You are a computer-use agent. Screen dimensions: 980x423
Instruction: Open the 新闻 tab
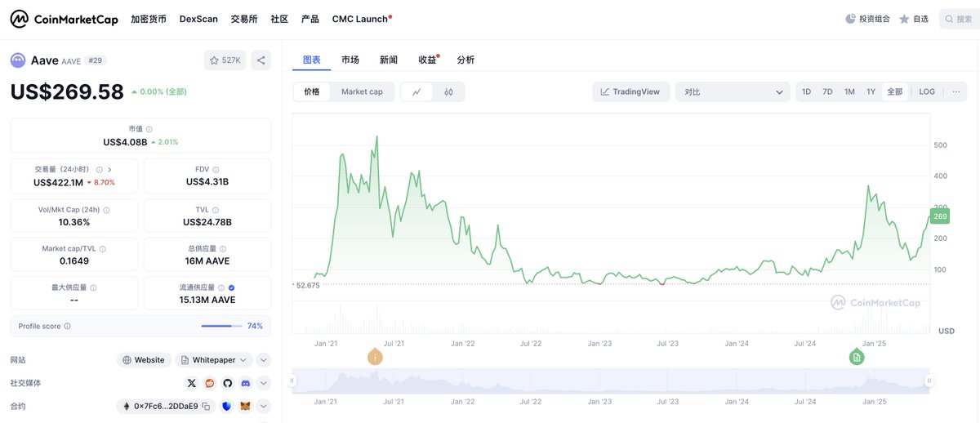click(389, 60)
